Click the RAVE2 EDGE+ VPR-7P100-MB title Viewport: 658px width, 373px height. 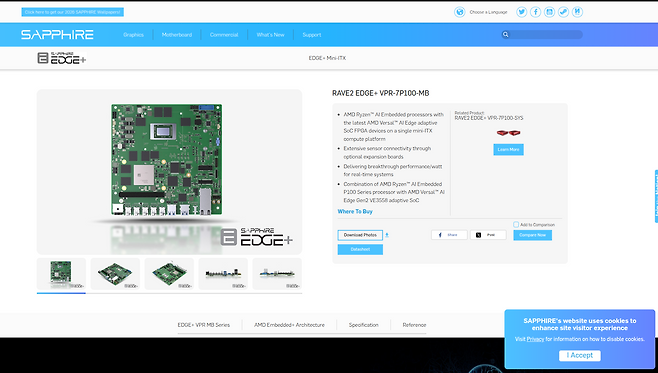(x=381, y=93)
